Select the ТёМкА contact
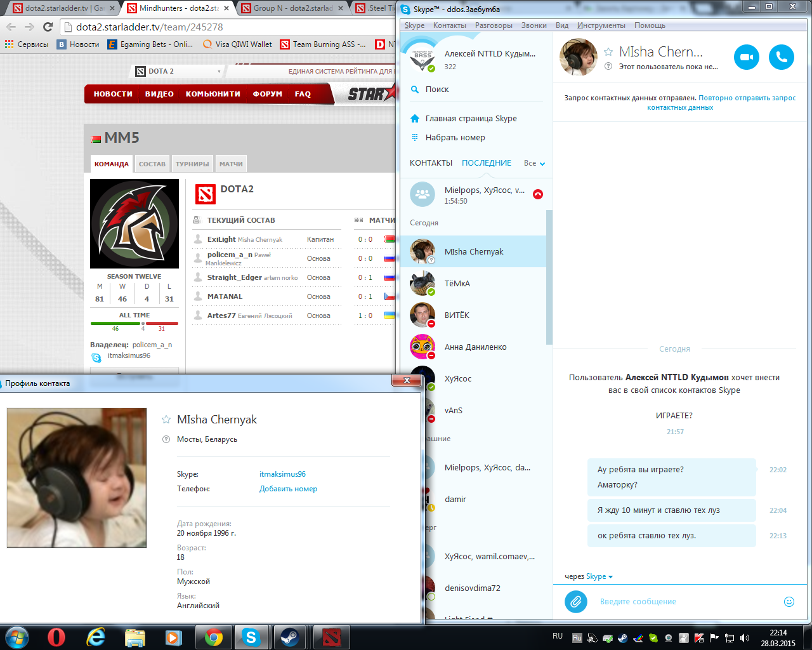812x650 pixels. 473,283
